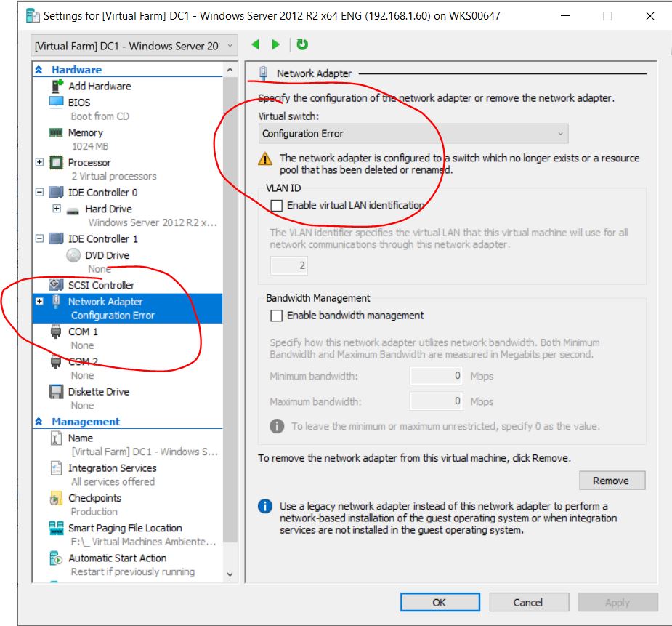This screenshot has width=672, height=626.
Task: Click the Configuration Error text under Network Adapter
Action: coord(113,316)
